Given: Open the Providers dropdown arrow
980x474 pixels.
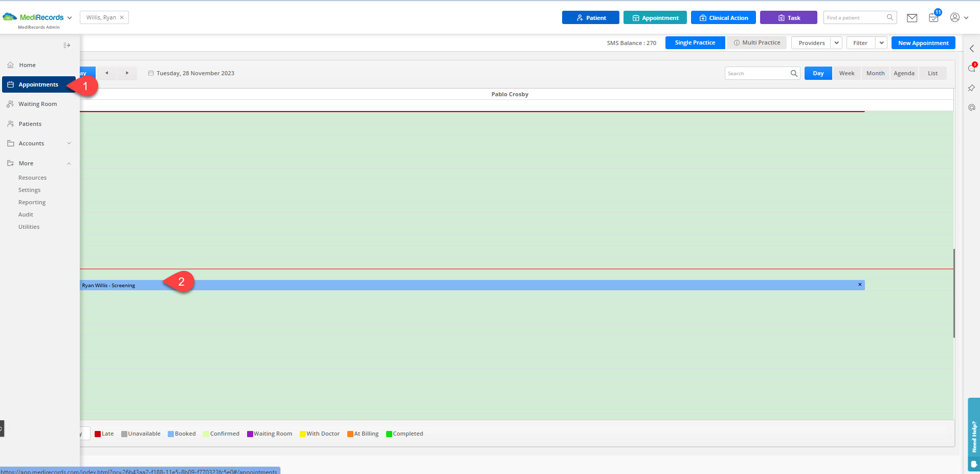Looking at the screenshot, I should (837, 43).
